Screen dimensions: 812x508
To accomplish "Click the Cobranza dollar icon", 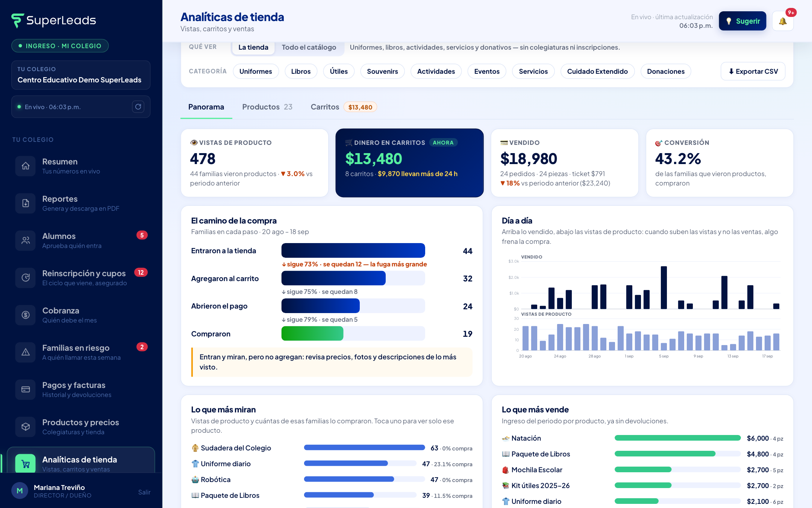I will [26, 315].
